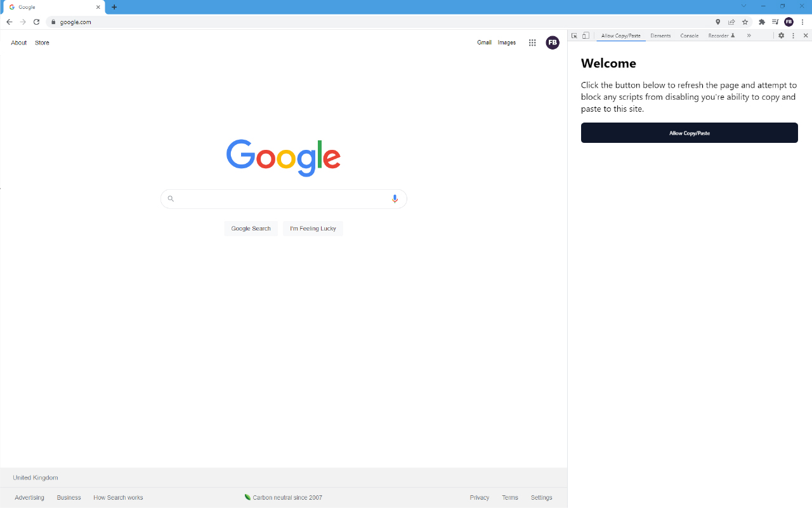This screenshot has height=508, width=812.
Task: Open Business footer link
Action: [69, 498]
